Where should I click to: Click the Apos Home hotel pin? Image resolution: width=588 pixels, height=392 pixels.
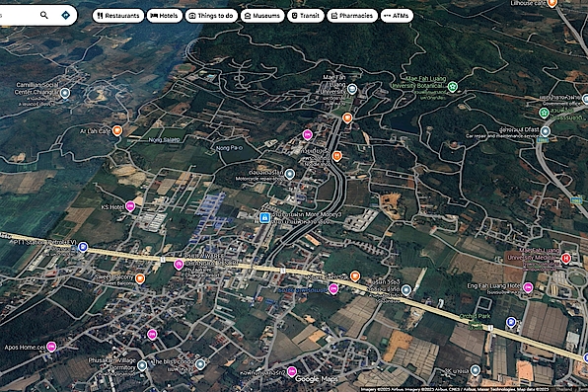coord(51,347)
